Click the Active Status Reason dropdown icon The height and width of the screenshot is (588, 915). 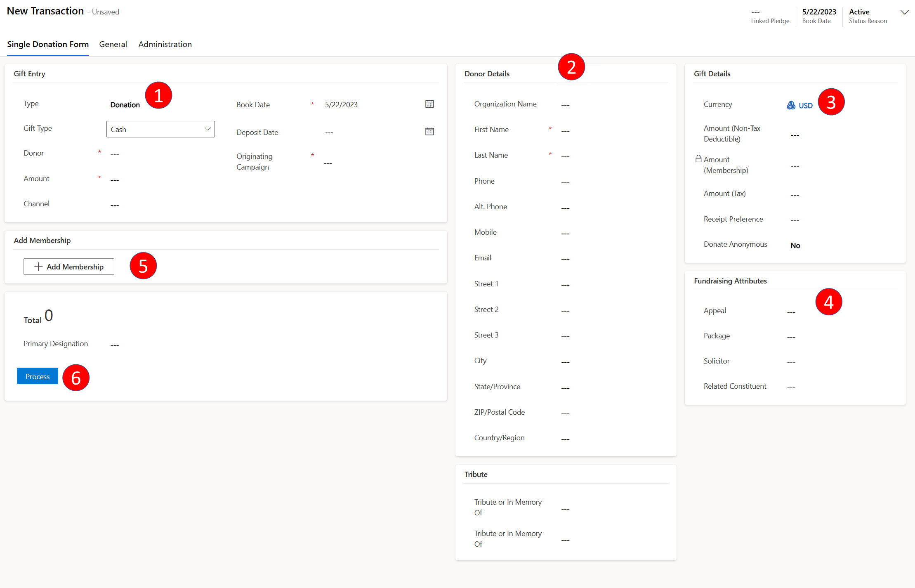tap(904, 12)
